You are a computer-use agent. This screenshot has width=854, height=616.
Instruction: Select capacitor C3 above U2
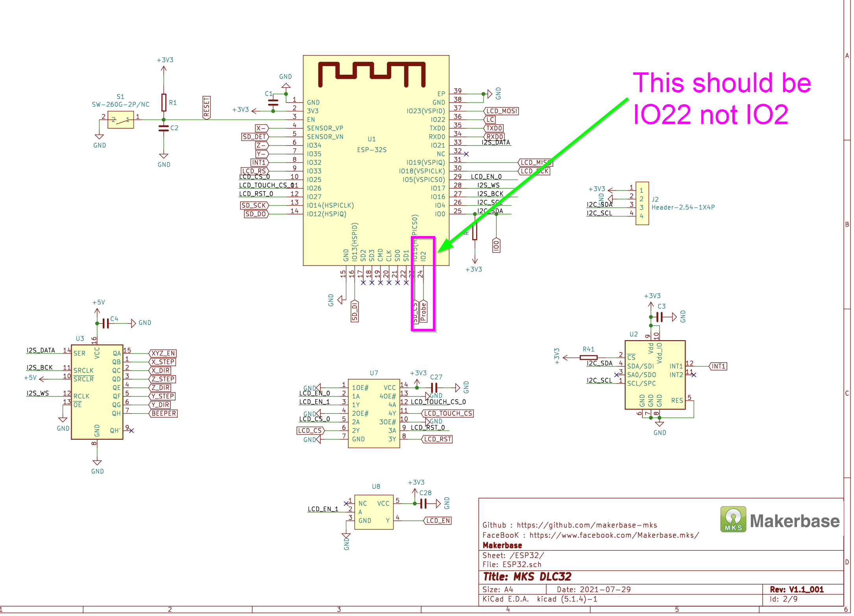point(660,317)
